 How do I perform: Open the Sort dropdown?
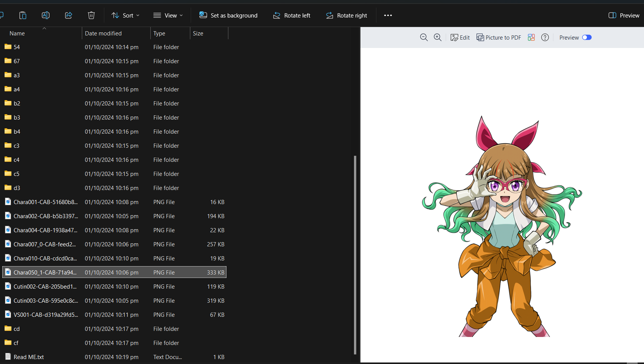pyautogui.click(x=126, y=15)
